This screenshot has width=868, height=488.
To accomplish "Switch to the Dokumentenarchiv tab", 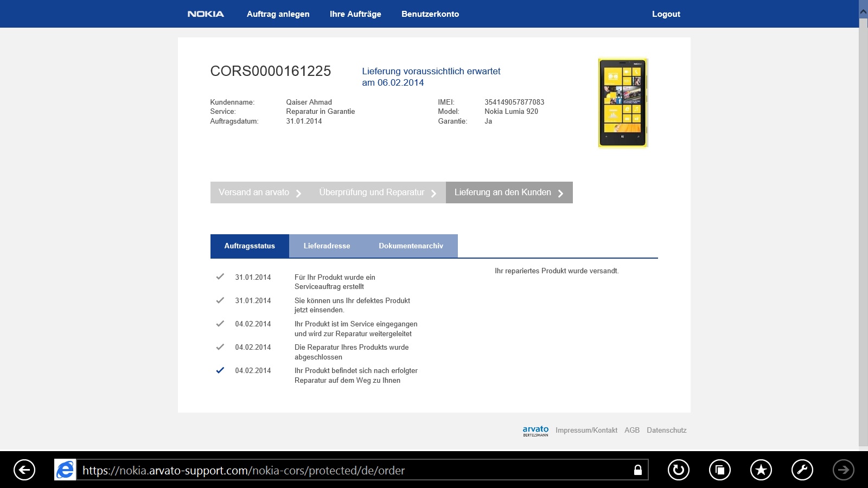I will tap(411, 246).
